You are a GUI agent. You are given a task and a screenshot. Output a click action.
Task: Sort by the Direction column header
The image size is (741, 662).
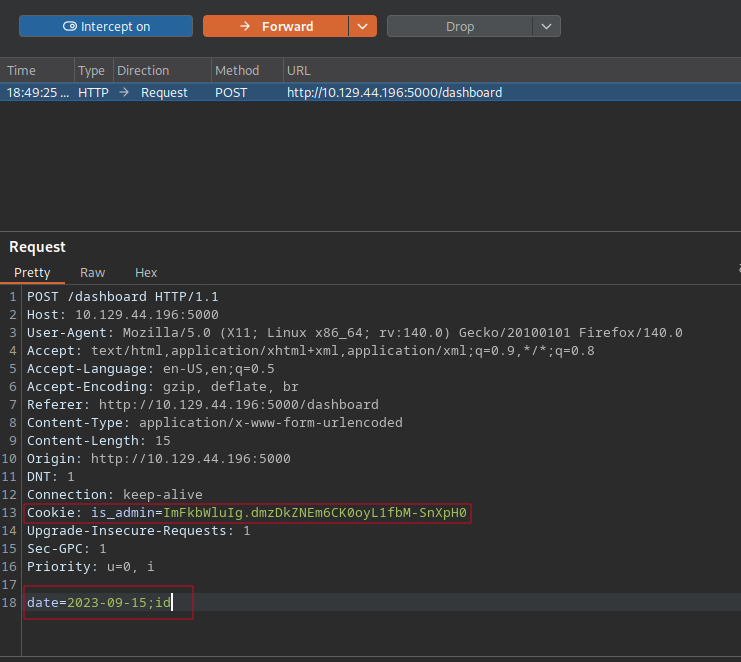162,70
